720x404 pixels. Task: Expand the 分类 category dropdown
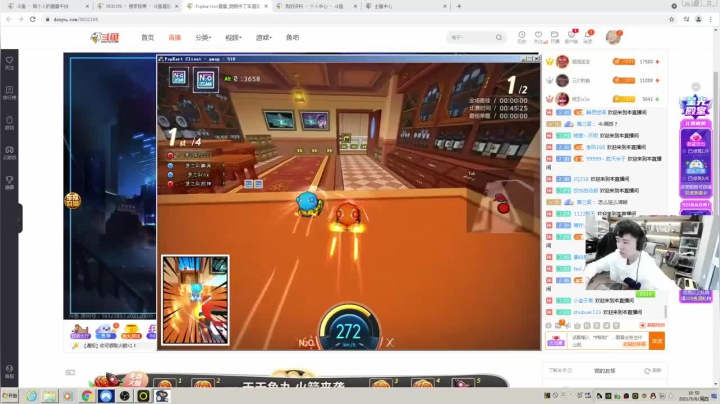(203, 38)
